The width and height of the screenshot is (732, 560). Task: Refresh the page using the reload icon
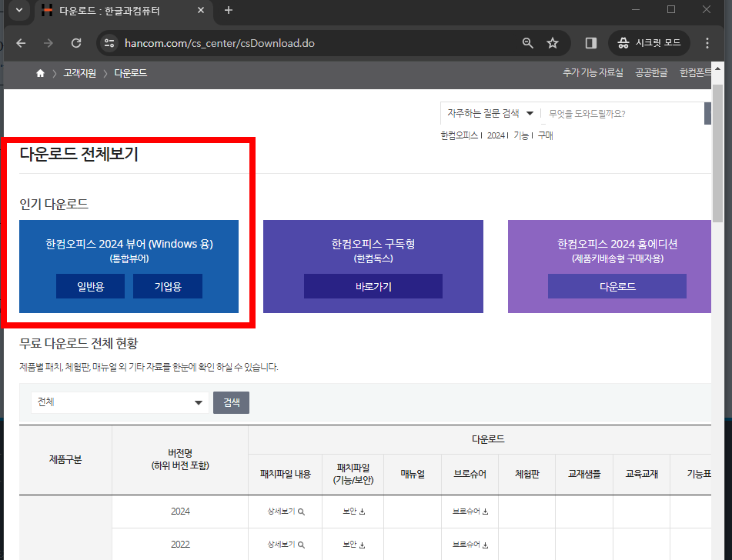(75, 43)
